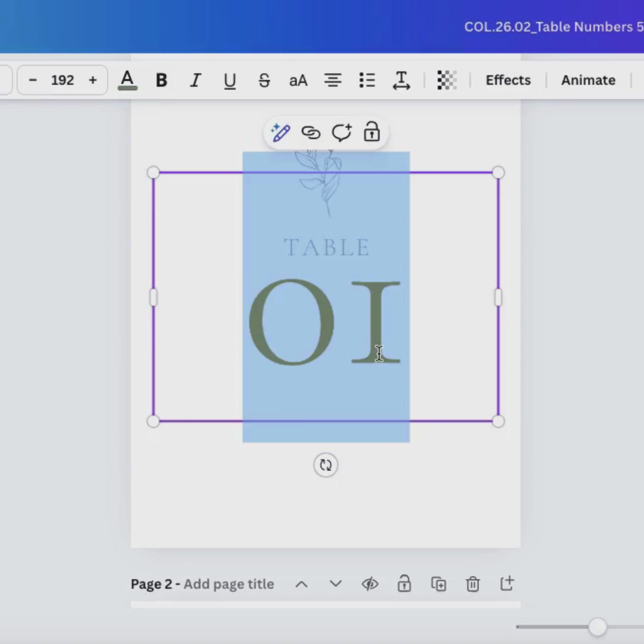The image size is (644, 644).
Task: Click the left side width handle
Action: pos(153,297)
